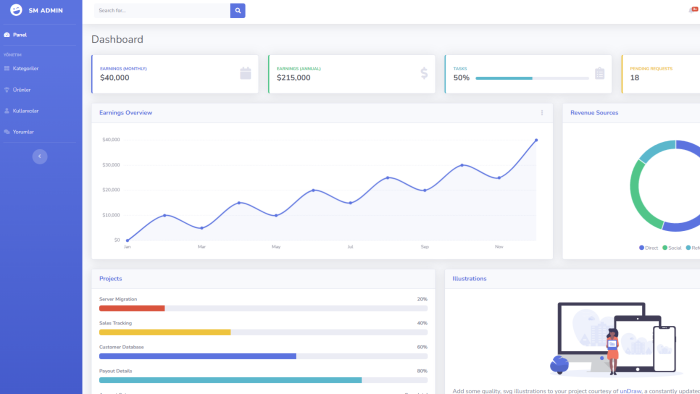Click the Dashboard page heading
The image size is (700, 394).
coord(117,39)
